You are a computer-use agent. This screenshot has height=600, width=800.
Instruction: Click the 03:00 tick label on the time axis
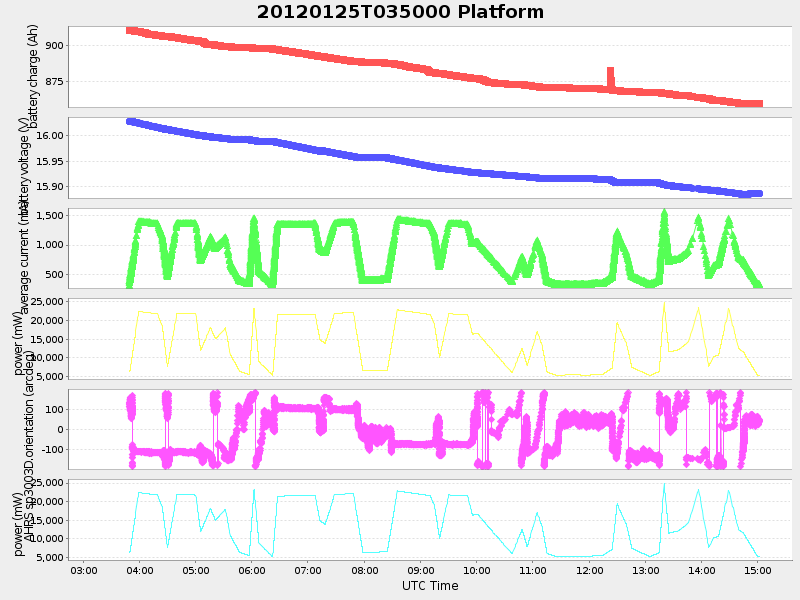click(86, 571)
